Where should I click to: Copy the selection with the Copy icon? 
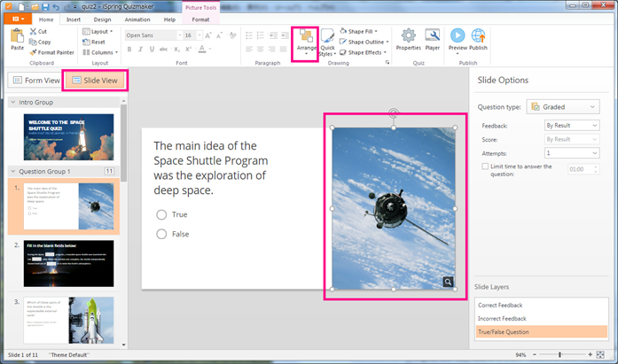point(40,43)
